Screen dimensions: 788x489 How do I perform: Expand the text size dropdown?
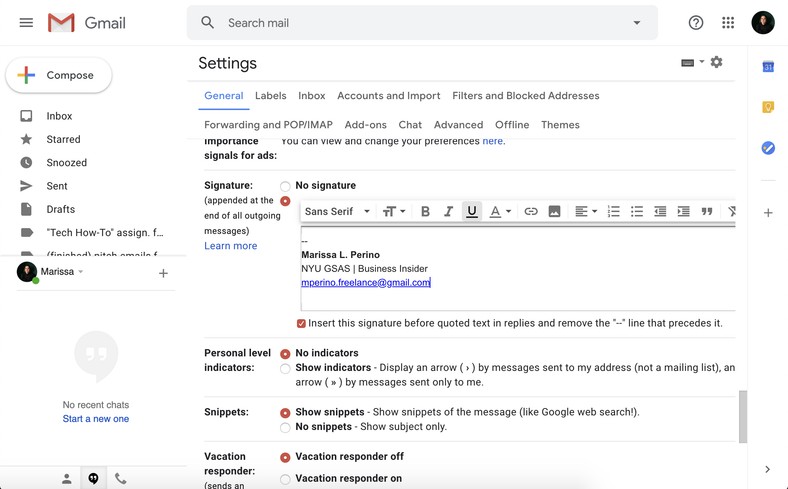pyautogui.click(x=395, y=212)
